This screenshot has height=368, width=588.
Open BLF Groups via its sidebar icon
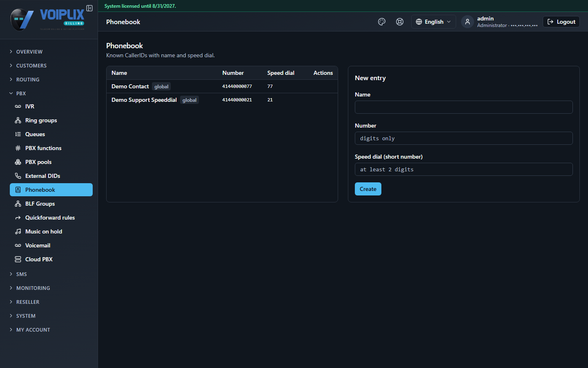[18, 204]
